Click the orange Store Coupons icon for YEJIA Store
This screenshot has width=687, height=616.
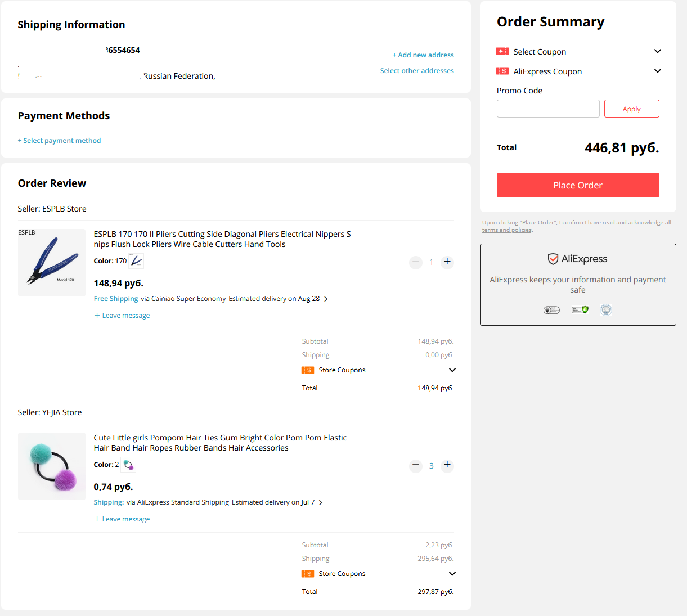[308, 574]
